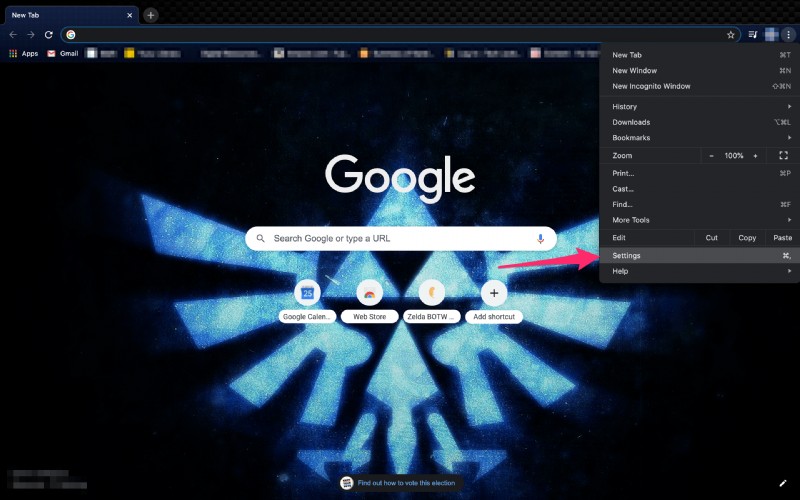The image size is (800, 500).
Task: Click the address bar
Action: pos(401,35)
